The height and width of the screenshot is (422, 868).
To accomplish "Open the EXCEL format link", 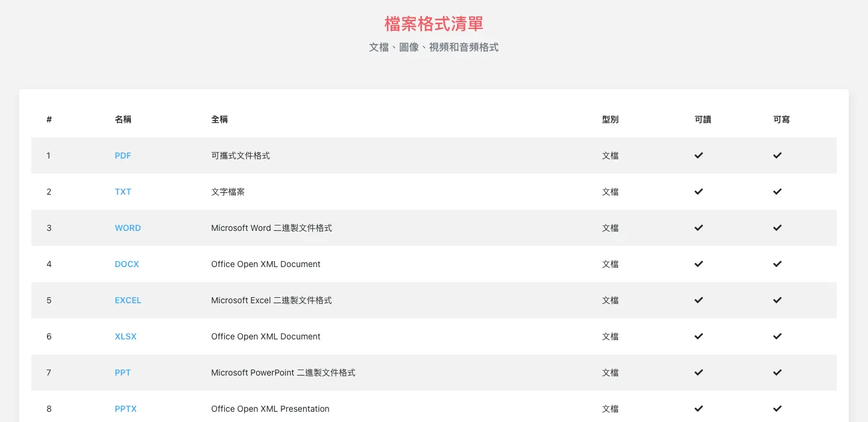I will (x=128, y=300).
